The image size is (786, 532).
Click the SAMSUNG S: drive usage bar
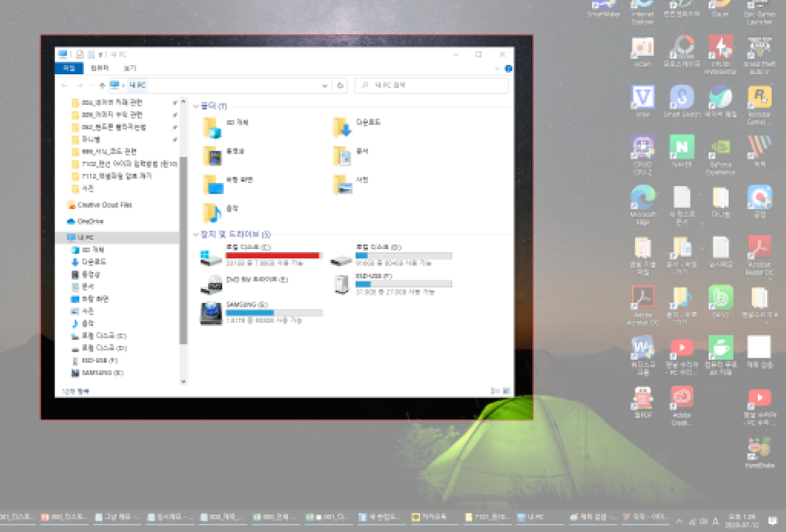pyautogui.click(x=273, y=313)
